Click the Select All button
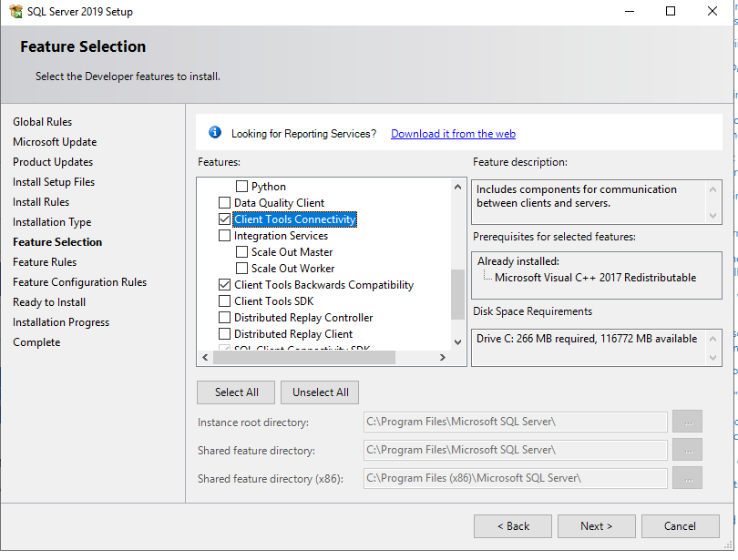738x560 pixels. point(236,392)
